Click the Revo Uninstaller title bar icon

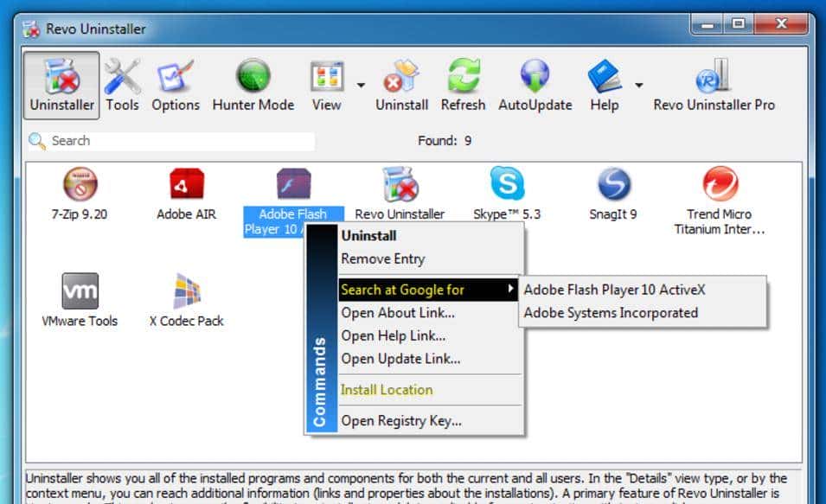[31, 29]
